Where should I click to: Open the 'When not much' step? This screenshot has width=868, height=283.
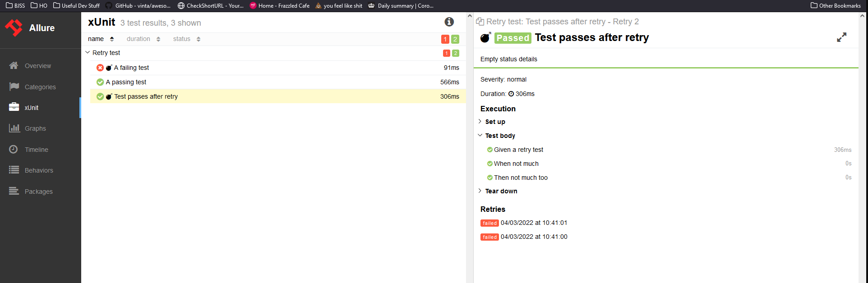(x=516, y=164)
